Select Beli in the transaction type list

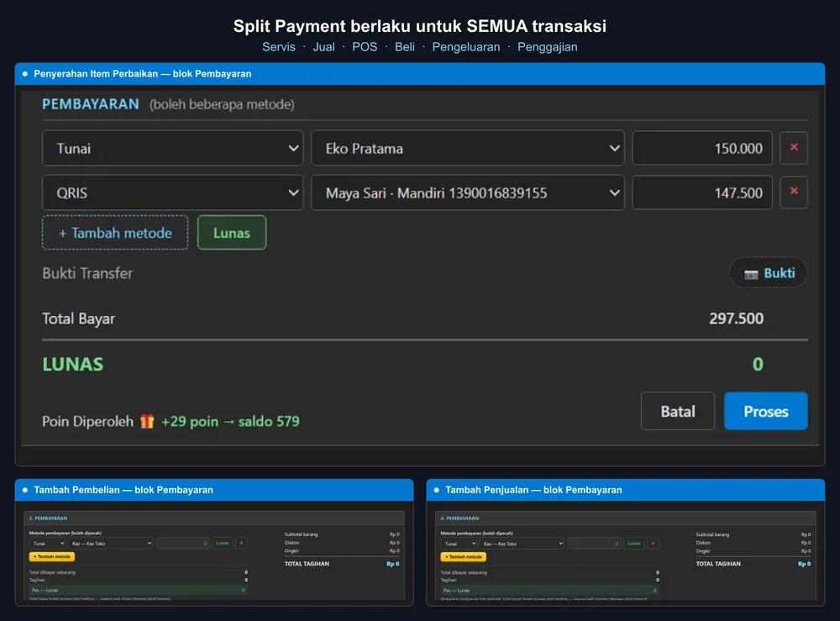(x=405, y=47)
